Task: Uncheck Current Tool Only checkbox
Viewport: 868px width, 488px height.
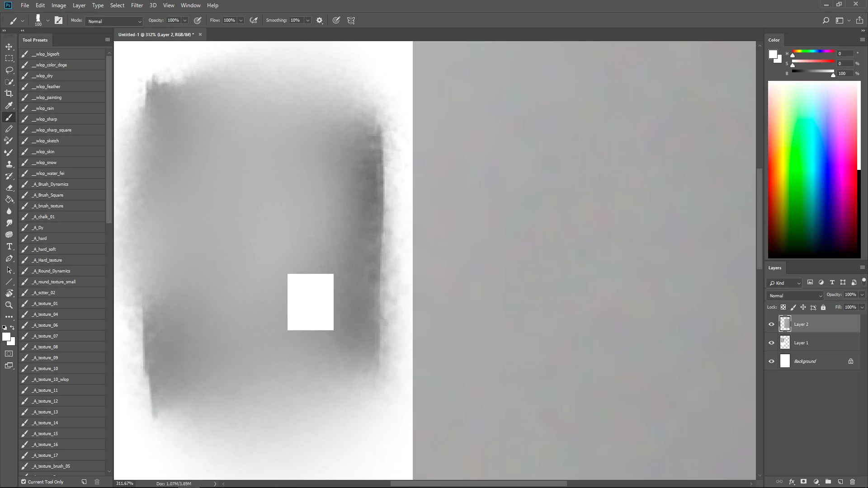Action: click(x=24, y=482)
